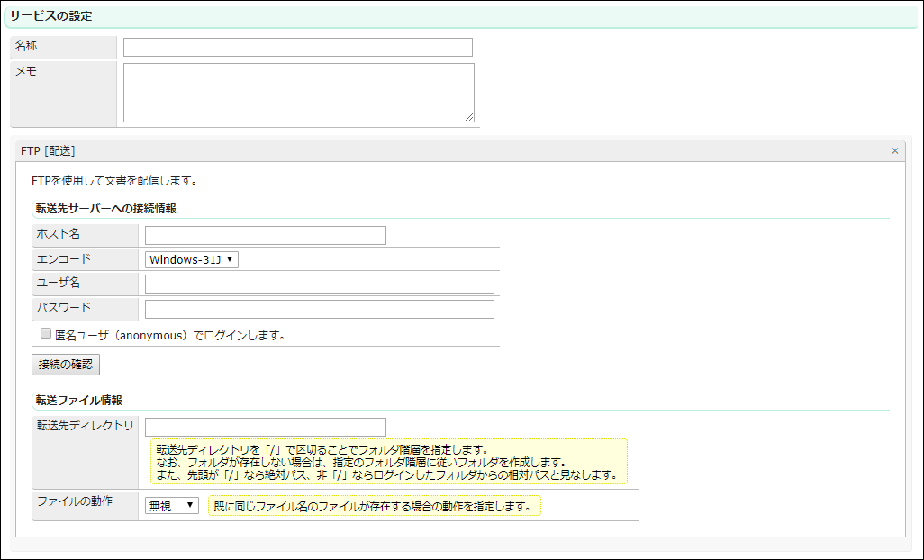The height and width of the screenshot is (560, 924).
Task: Click the FTP [配送] panel title
Action: pos(48,151)
